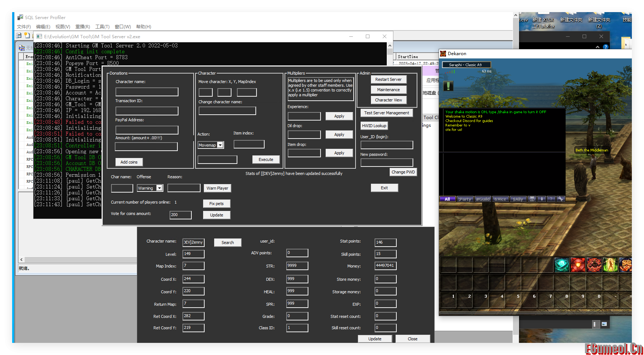Image resolution: width=644 pixels, height=355 pixels.
Task: Switch to the #Guild chat tab
Action: [482, 199]
